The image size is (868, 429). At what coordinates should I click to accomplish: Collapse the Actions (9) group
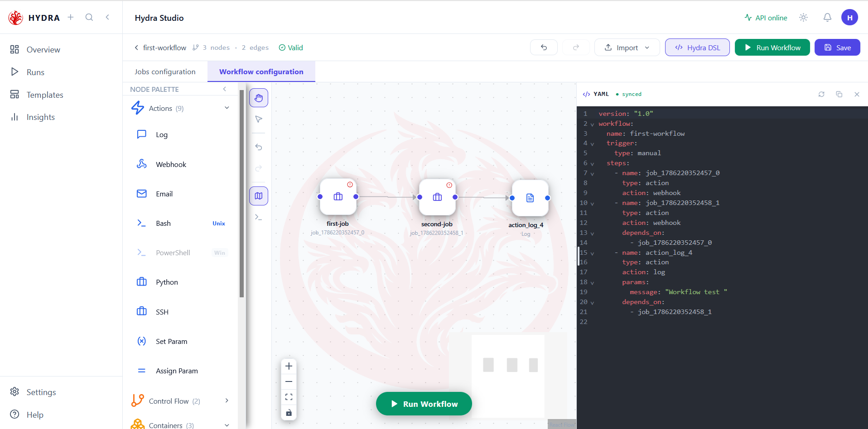tap(227, 108)
